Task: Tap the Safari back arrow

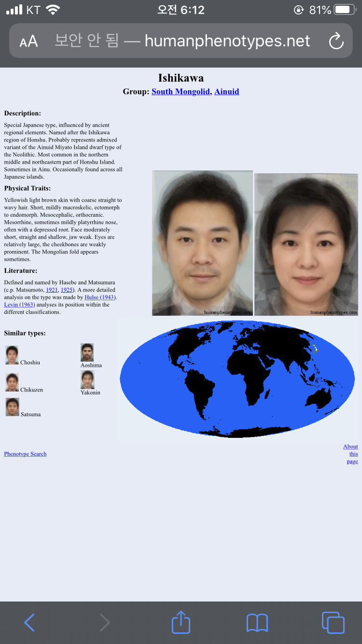Action: [29, 622]
